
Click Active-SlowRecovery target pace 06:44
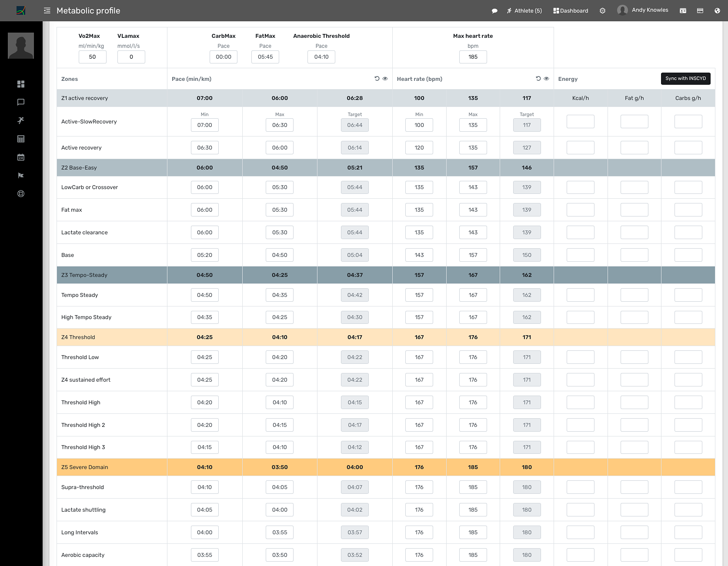pos(355,125)
